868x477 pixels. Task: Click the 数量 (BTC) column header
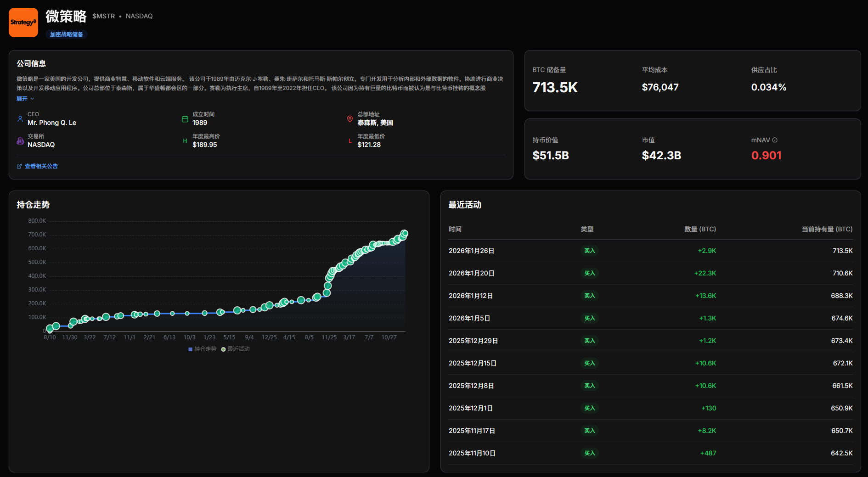pyautogui.click(x=700, y=229)
